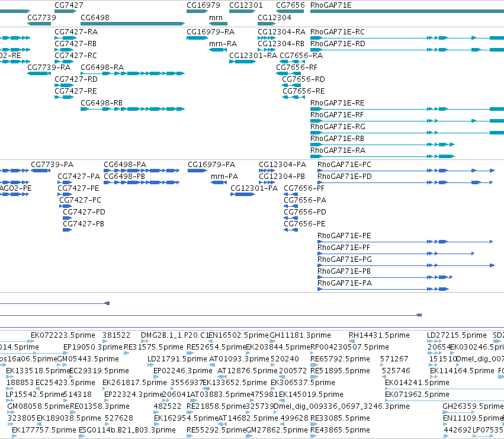Select protein CG12301-PA

click(x=254, y=188)
